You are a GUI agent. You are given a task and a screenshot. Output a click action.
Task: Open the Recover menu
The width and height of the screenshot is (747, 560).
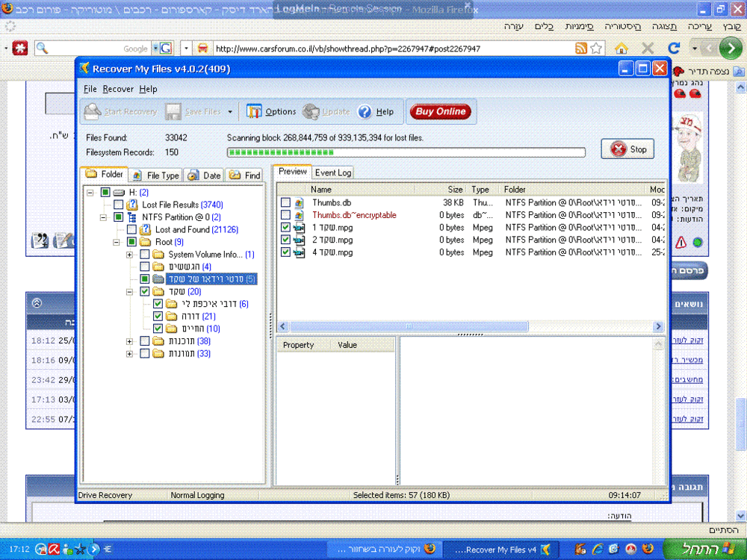pos(118,89)
